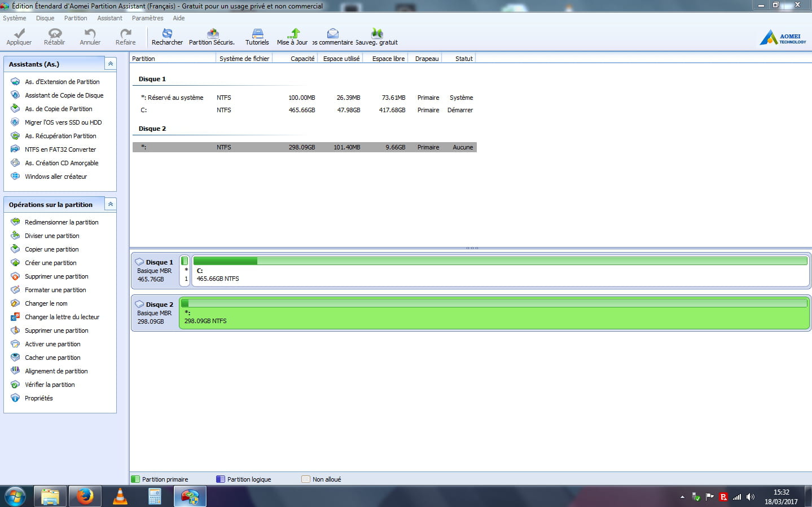Select the Disque 2 298.09GB partition row

coord(305,147)
